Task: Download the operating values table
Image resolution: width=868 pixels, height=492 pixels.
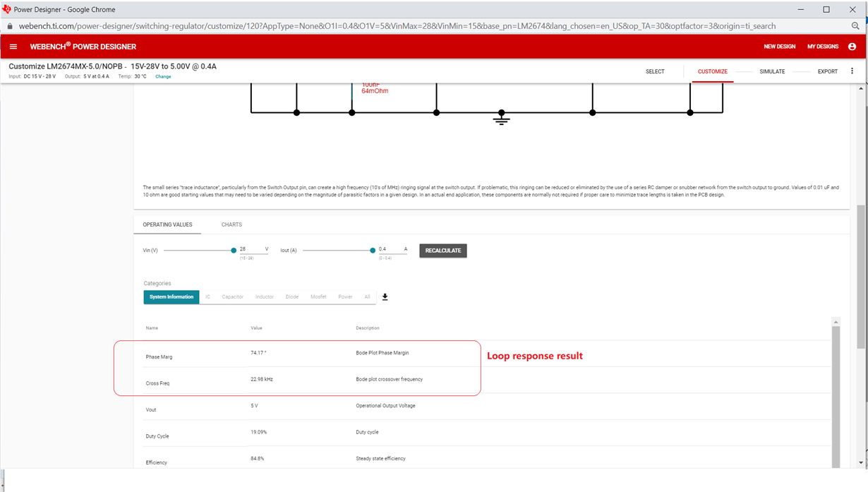Action: point(385,297)
